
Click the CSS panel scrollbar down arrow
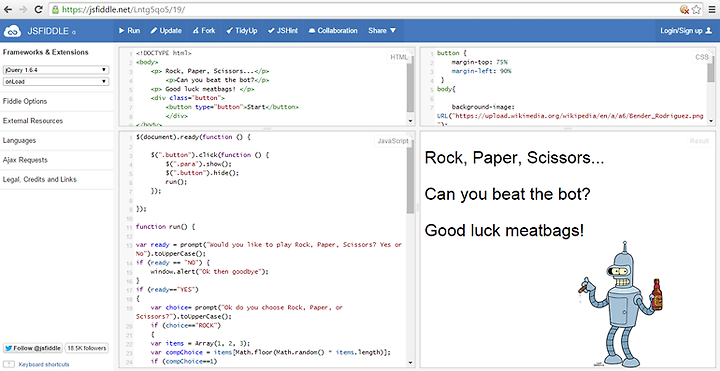711,121
